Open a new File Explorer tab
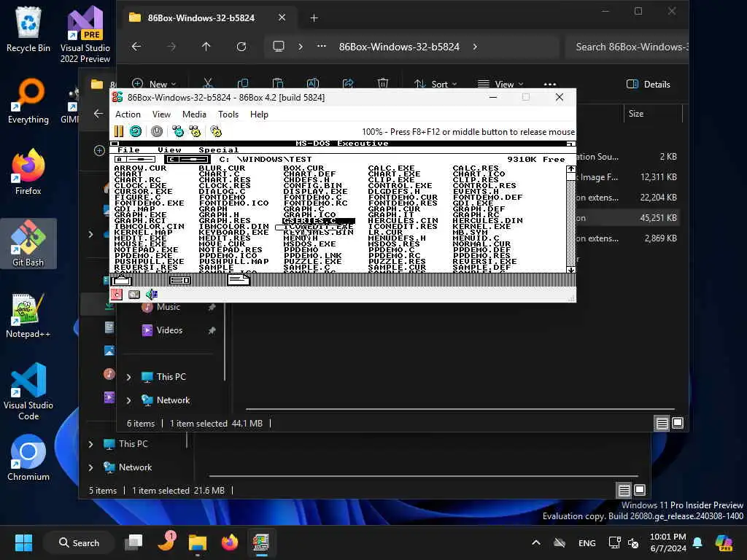The image size is (747, 560). point(314,18)
